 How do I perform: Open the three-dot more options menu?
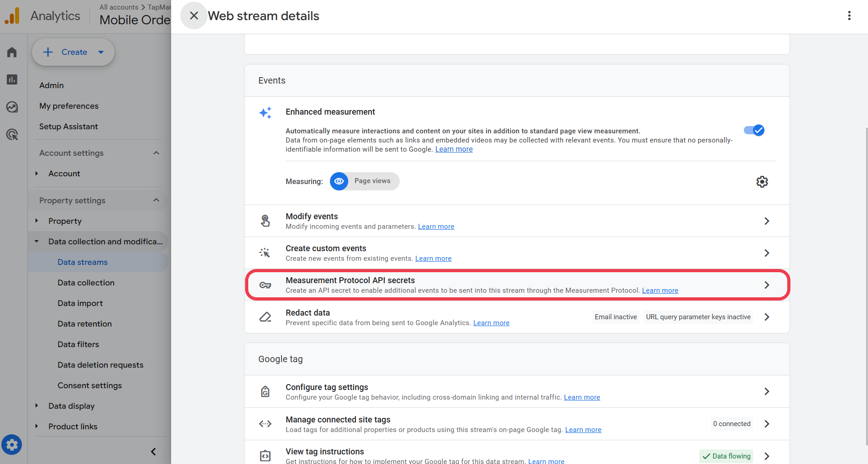pos(849,16)
